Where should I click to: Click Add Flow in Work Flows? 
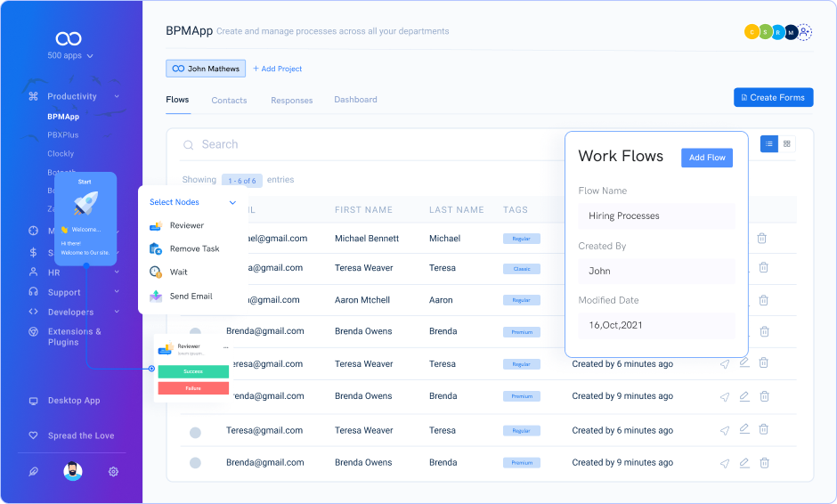coord(707,158)
